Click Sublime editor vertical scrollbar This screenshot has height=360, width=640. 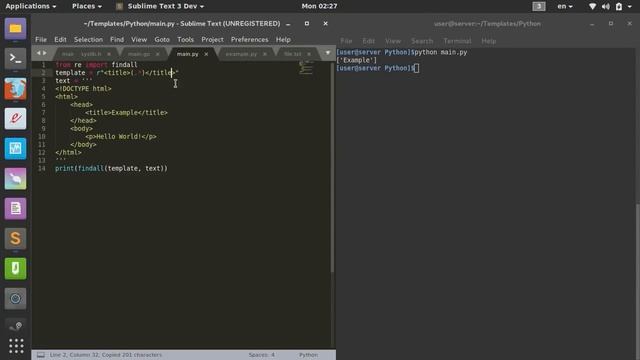pos(332,167)
